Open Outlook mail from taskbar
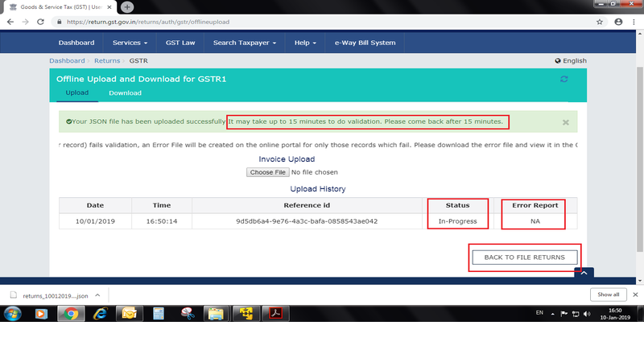644x346 pixels. pyautogui.click(x=129, y=314)
